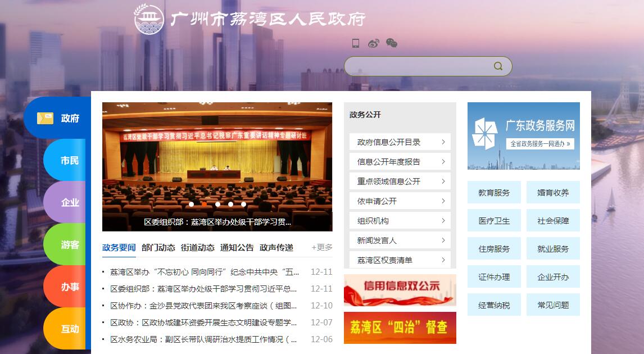Switch to the 政声传递 news tab
The height and width of the screenshot is (354, 644).
tap(276, 248)
